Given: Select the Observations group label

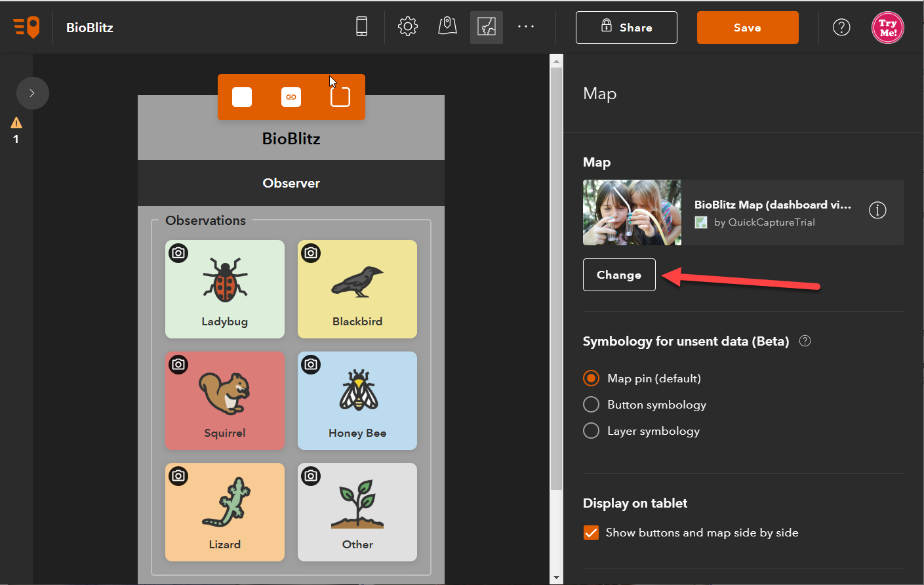Looking at the screenshot, I should coord(205,220).
